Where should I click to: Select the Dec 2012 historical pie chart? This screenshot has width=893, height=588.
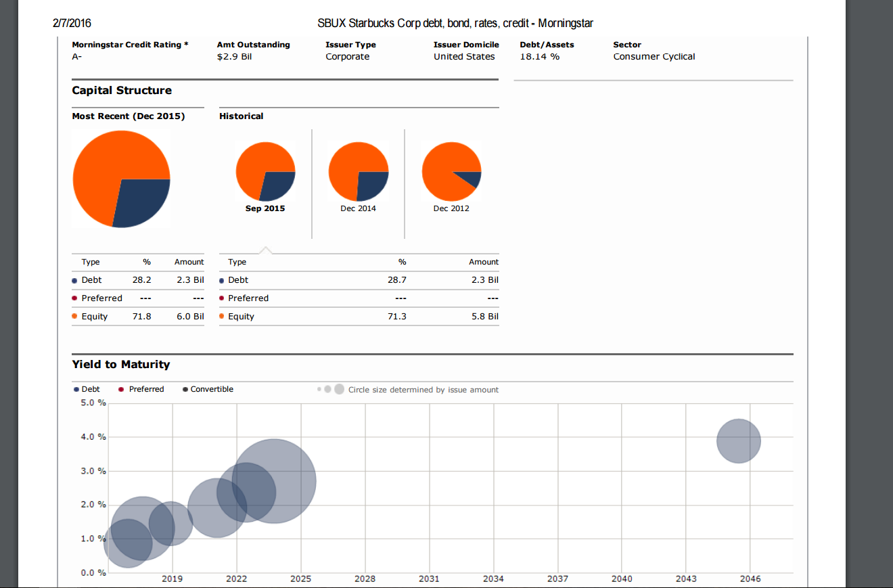coord(451,172)
